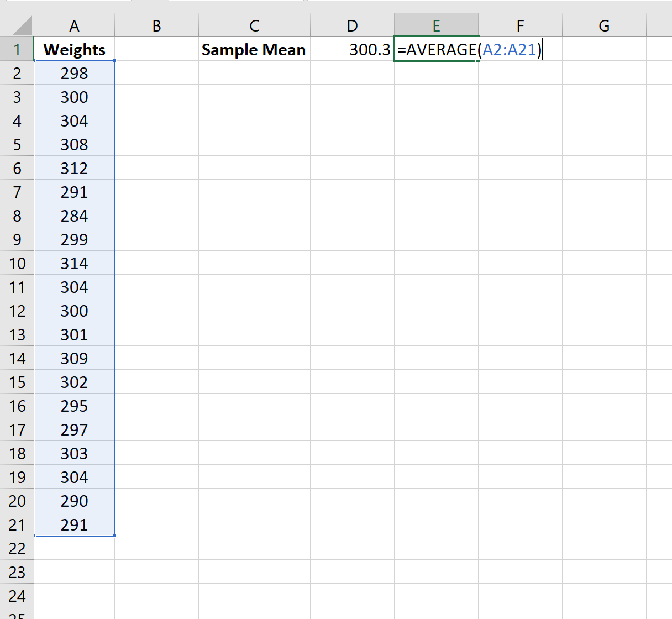This screenshot has height=619, width=672.
Task: Select the cell containing 302
Action: coord(74,382)
